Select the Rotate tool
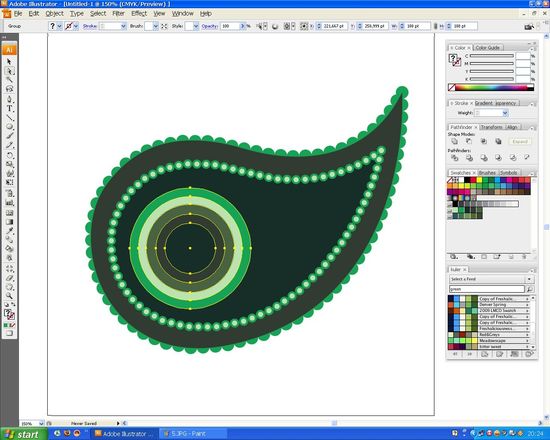This screenshot has height=440, width=550. (x=9, y=155)
